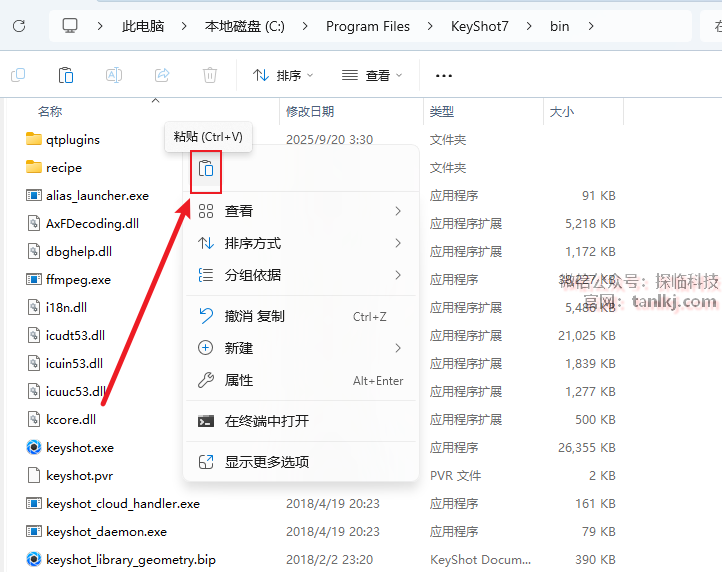
Task: Click paste icon in context menu
Action: point(206,169)
